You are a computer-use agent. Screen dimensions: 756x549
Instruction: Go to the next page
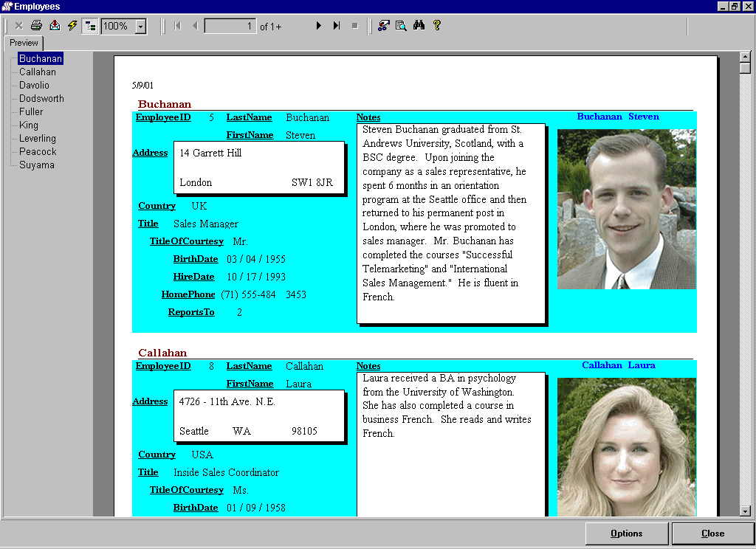(x=319, y=26)
